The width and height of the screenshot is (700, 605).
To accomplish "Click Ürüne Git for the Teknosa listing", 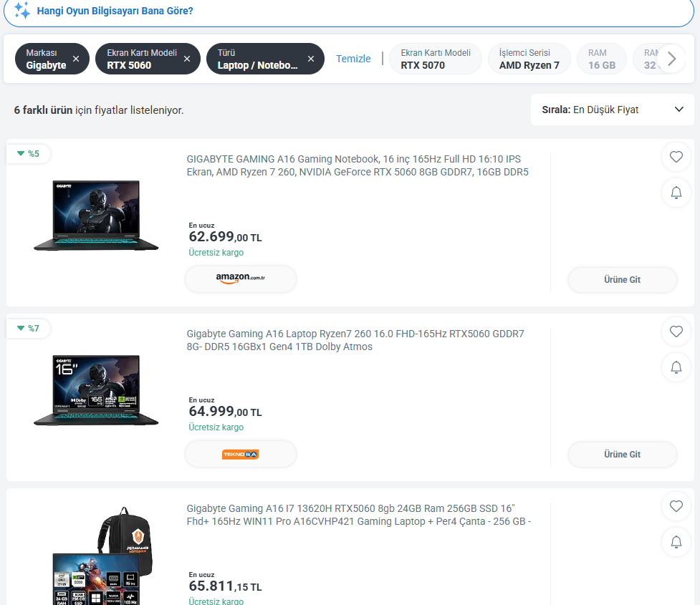I will 623,454.
